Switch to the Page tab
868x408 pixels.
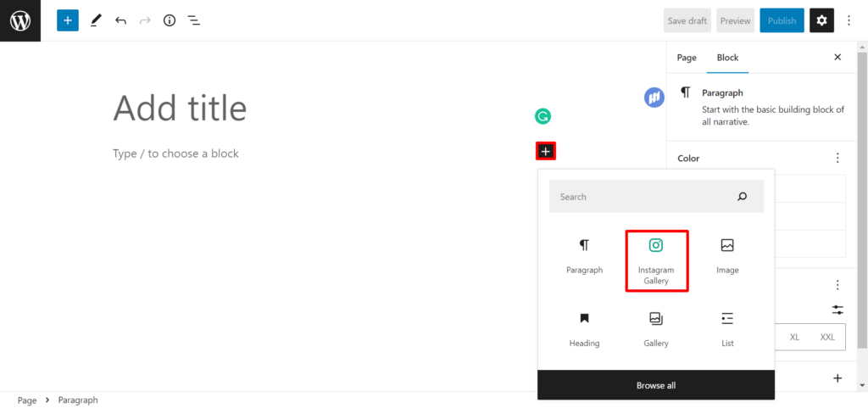[x=687, y=58]
